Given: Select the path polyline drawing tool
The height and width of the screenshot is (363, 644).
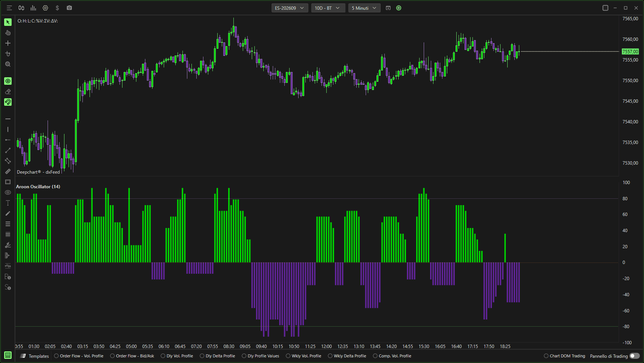Looking at the screenshot, I should point(8,161).
